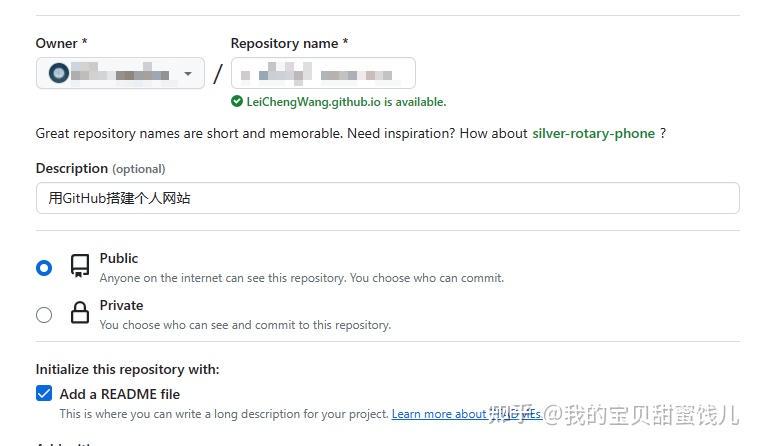Uncheck the Add a README file checkbox
758x446 pixels.
(44, 393)
